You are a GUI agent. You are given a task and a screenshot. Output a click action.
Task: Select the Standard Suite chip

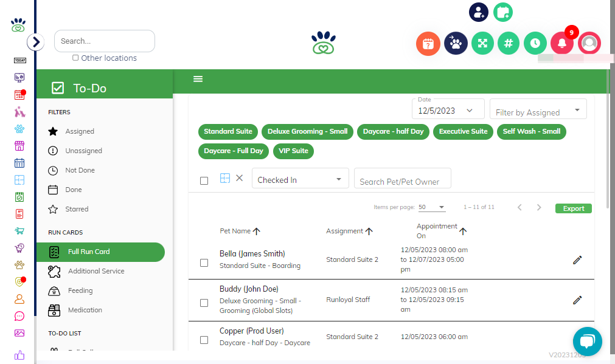228,132
